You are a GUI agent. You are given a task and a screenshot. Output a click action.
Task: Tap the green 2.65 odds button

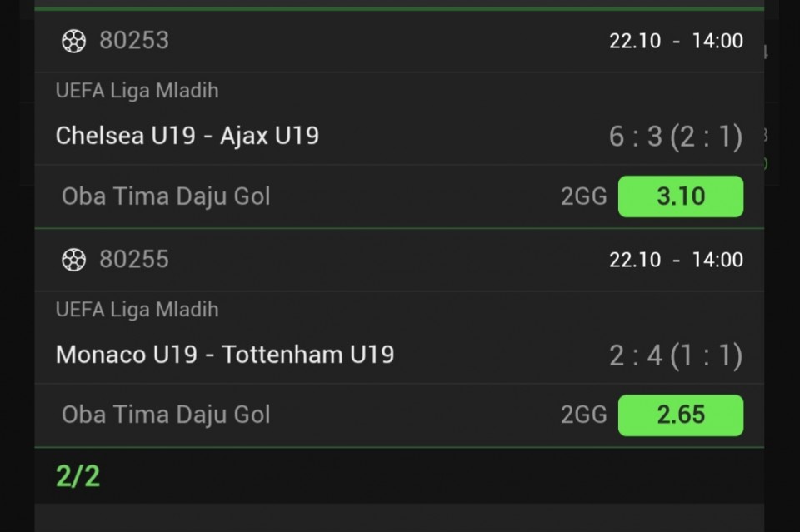[680, 415]
